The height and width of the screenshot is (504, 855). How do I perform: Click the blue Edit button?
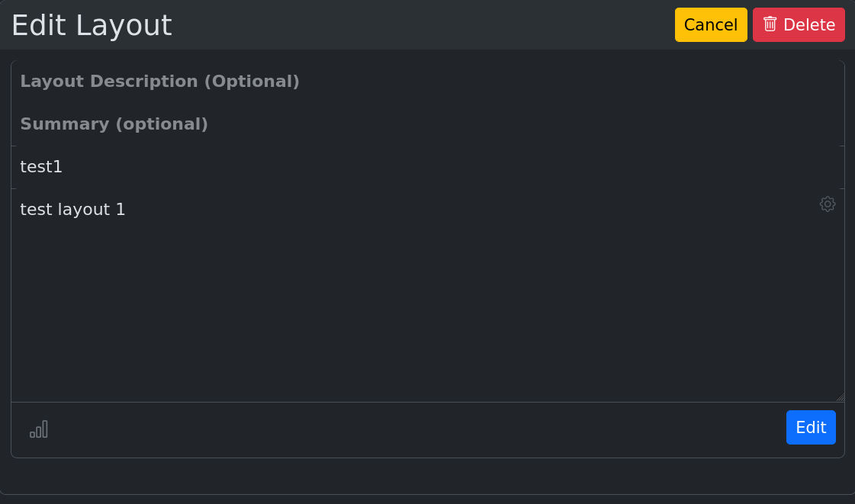pos(811,427)
